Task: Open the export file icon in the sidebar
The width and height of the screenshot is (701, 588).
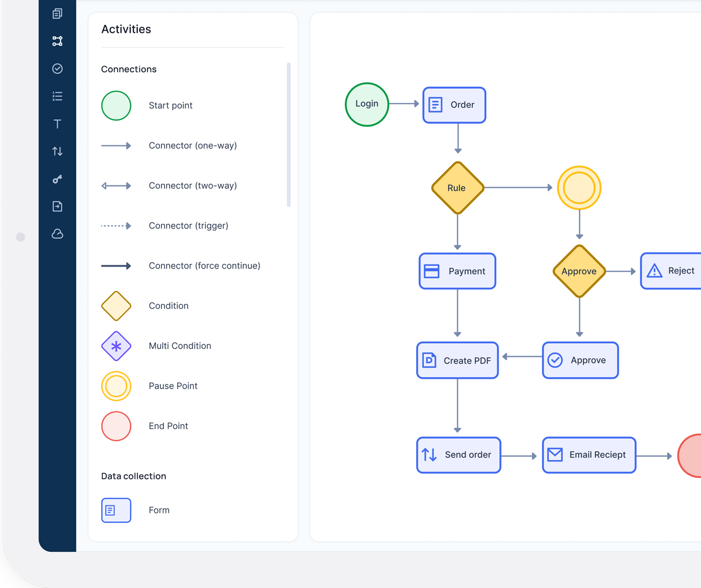Action: tap(57, 206)
